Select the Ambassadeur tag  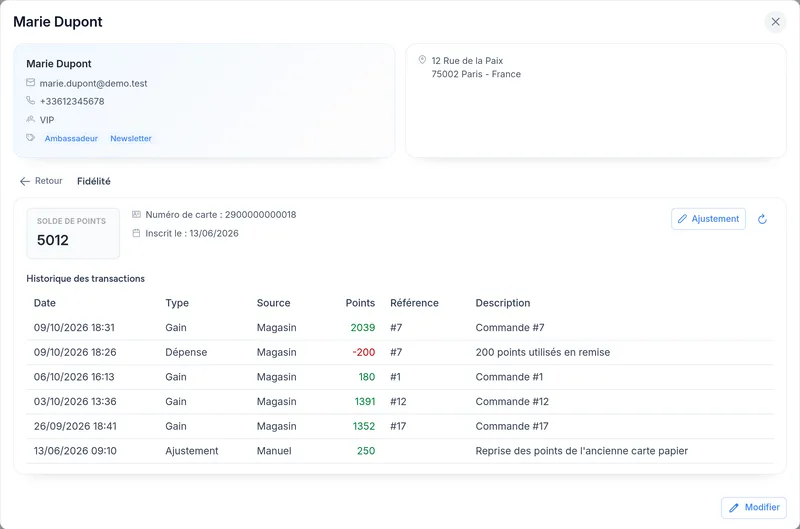(x=71, y=138)
